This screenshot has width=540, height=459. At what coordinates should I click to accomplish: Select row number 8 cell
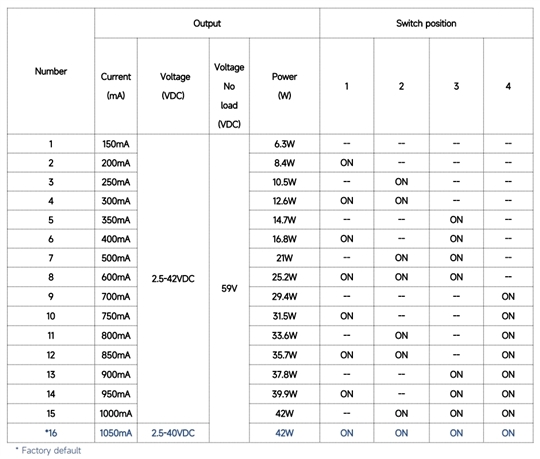coord(51,277)
